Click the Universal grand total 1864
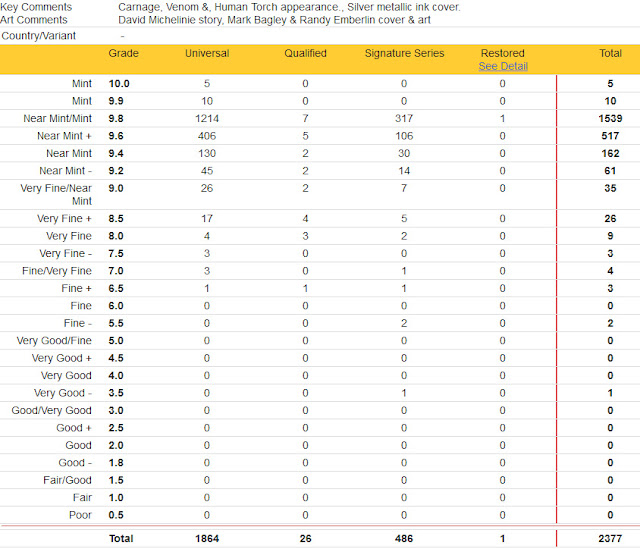This screenshot has height=549, width=640. pos(207,539)
